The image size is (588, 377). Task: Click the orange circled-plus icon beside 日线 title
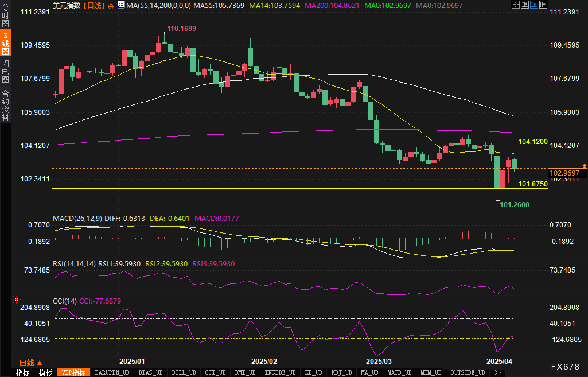pos(111,6)
